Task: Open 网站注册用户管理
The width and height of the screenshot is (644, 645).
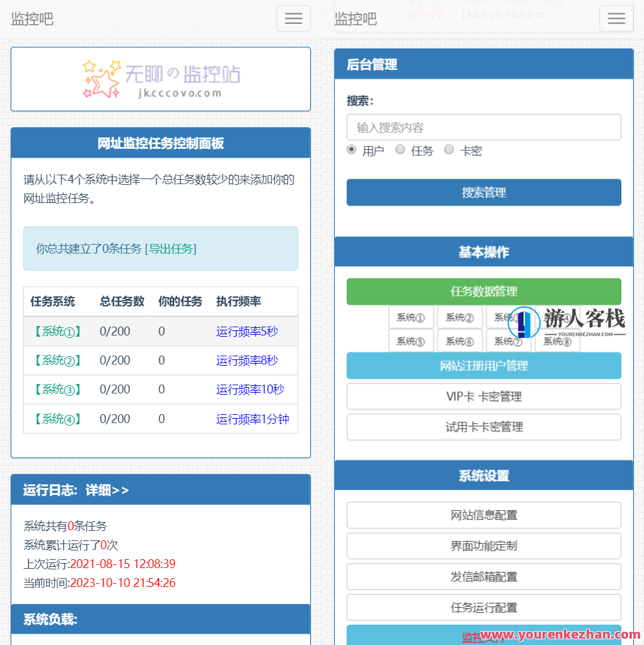Action: (483, 366)
